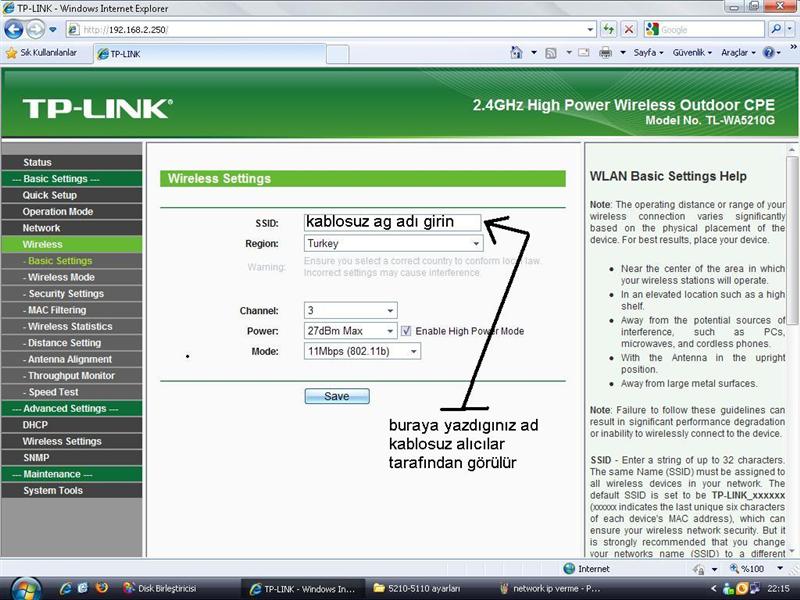Select the TP-LINK browser tab

(x=209, y=54)
